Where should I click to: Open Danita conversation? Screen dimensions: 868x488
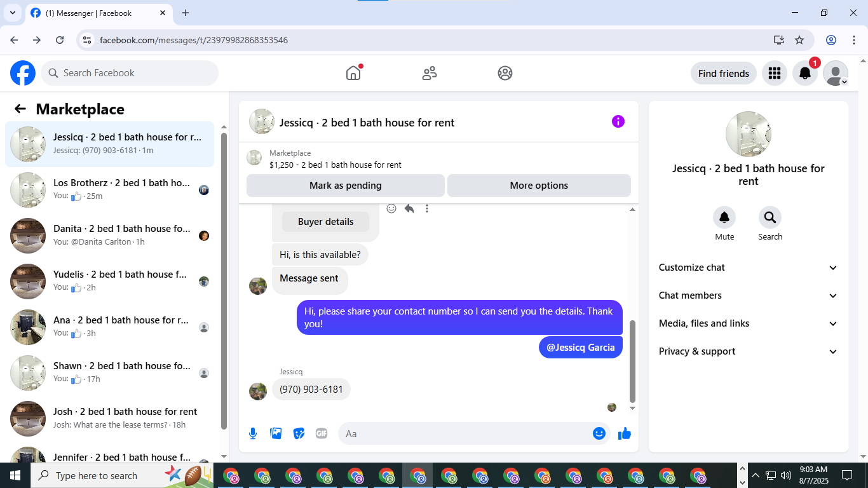click(109, 236)
